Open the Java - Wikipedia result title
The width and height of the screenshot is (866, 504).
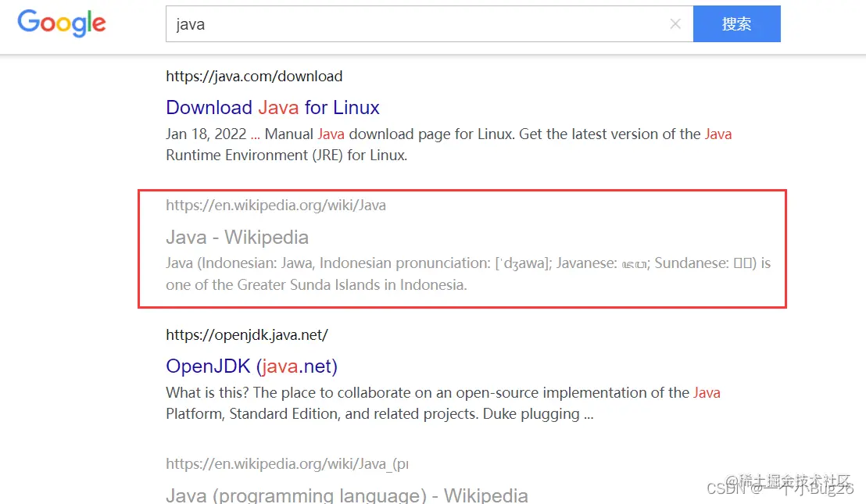[237, 238]
